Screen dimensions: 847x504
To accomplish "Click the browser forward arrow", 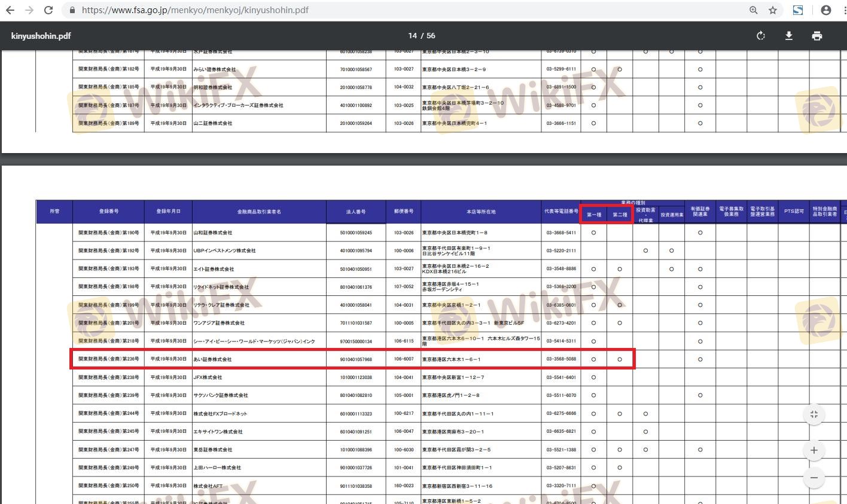I will coord(29,10).
